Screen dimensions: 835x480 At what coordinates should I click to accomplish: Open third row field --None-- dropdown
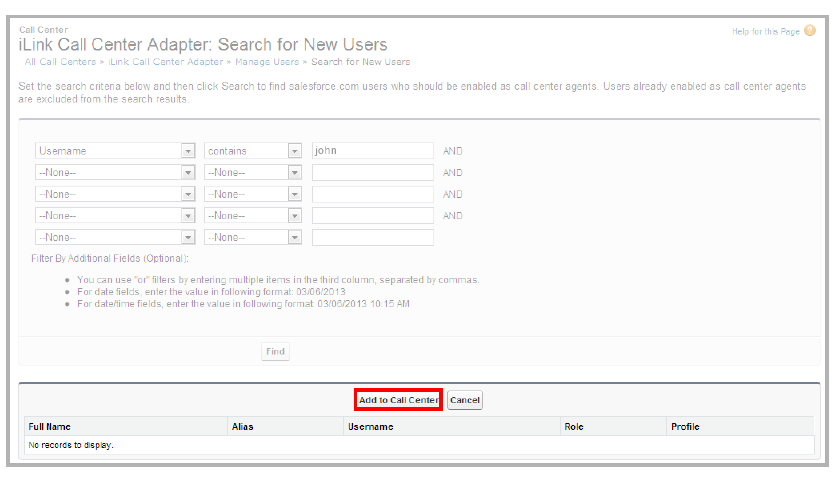coord(115,194)
